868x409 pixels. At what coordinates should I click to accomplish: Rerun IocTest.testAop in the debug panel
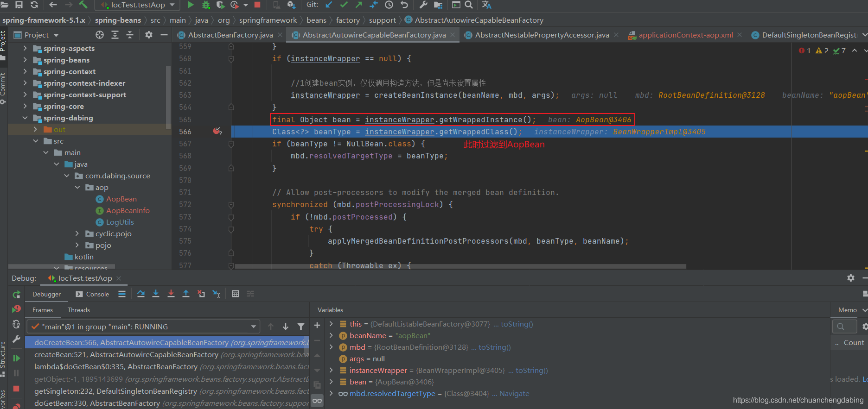pos(16,295)
